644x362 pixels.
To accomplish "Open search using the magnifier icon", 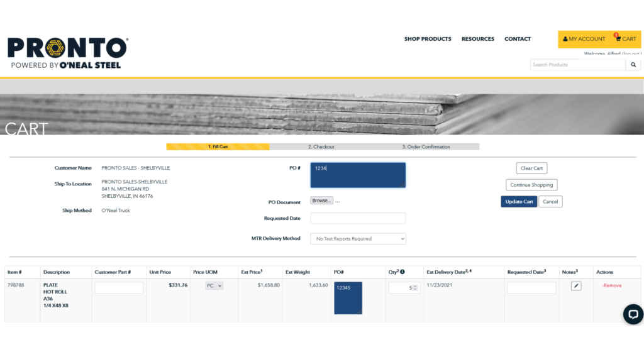I will tap(633, 64).
